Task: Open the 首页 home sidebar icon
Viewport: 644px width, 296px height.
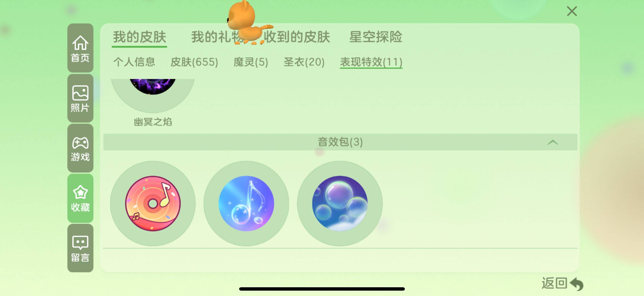Action: pos(80,48)
